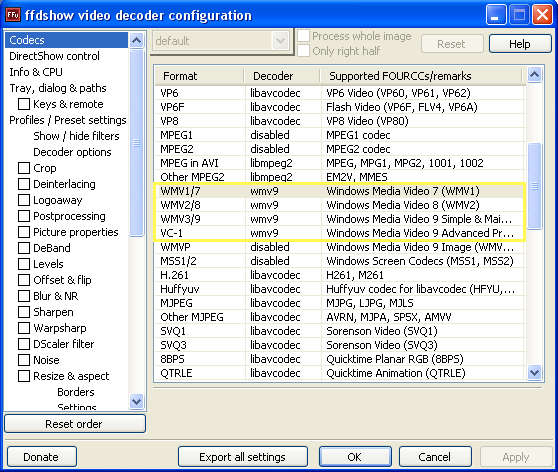Tick the Warpsharp checkbox
Screen dimensions: 558x472
(24, 328)
